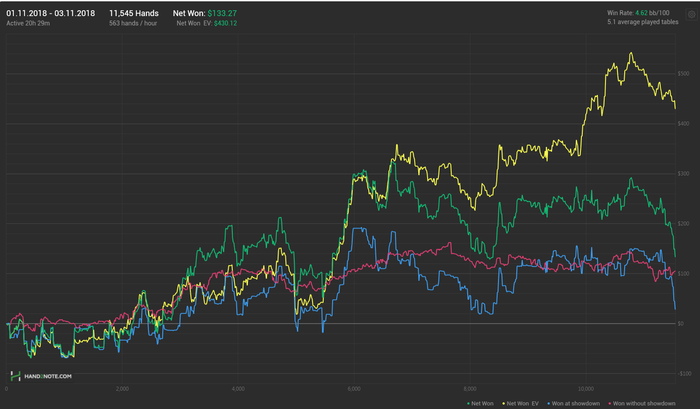700x409 pixels.
Task: Click the Net Won $133.27 value
Action: (222, 13)
